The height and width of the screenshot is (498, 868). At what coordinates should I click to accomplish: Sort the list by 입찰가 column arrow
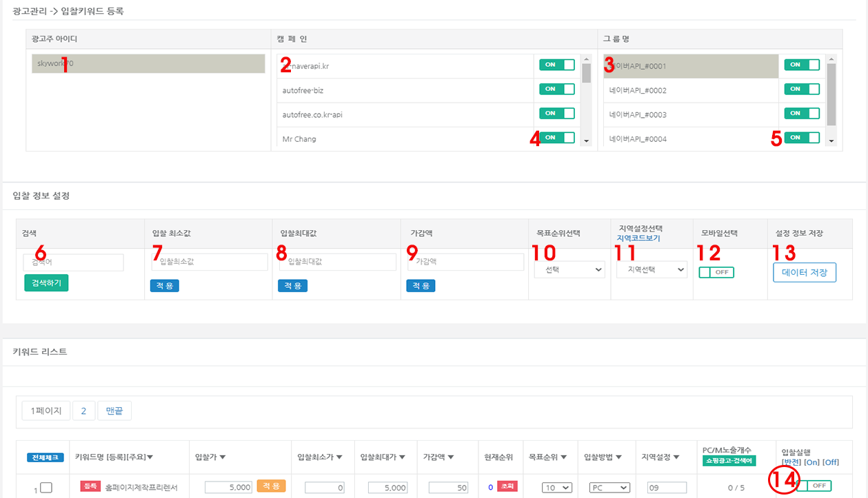(x=223, y=457)
